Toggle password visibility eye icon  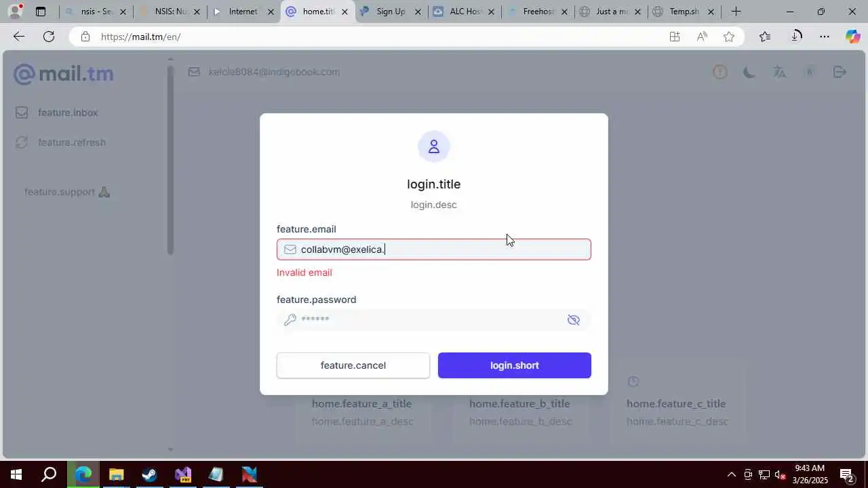(574, 320)
